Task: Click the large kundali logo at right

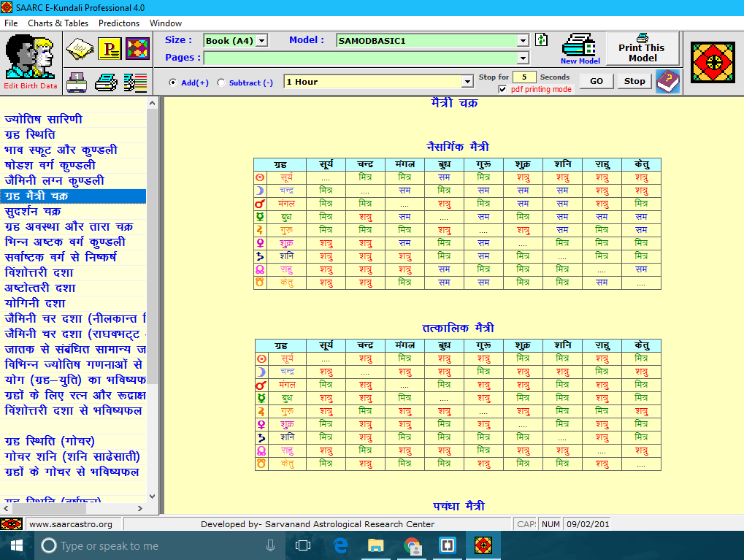Action: (713, 63)
